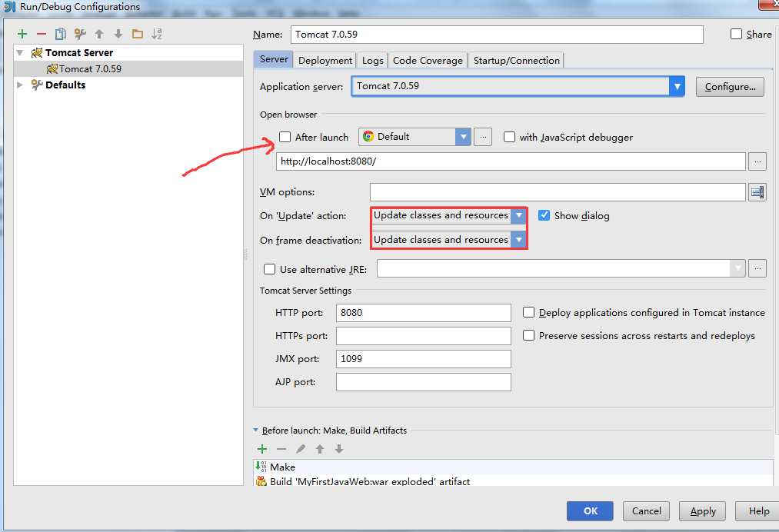Open the alternative JRE dropdown
Viewport: 779px width, 532px height.
pyautogui.click(x=737, y=268)
